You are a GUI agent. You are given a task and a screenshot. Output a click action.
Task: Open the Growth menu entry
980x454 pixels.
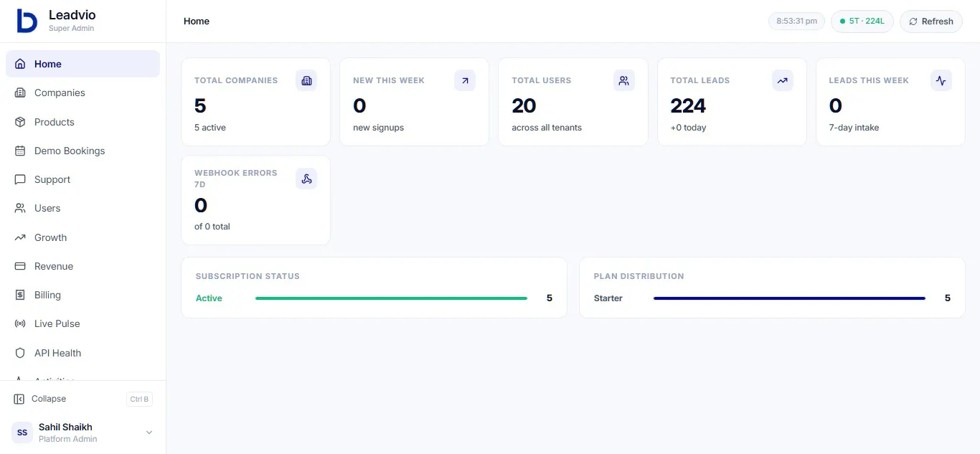(83, 237)
